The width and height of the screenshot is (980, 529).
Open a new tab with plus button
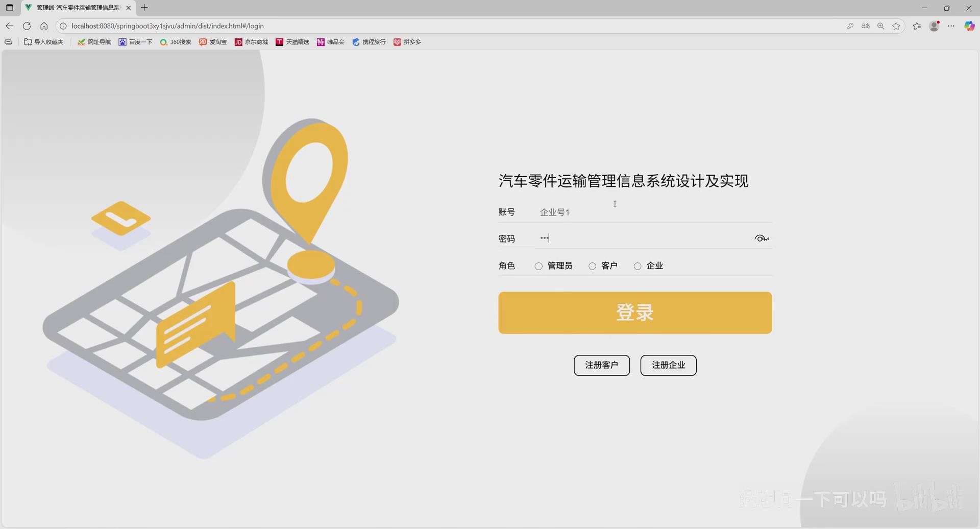[x=144, y=8]
